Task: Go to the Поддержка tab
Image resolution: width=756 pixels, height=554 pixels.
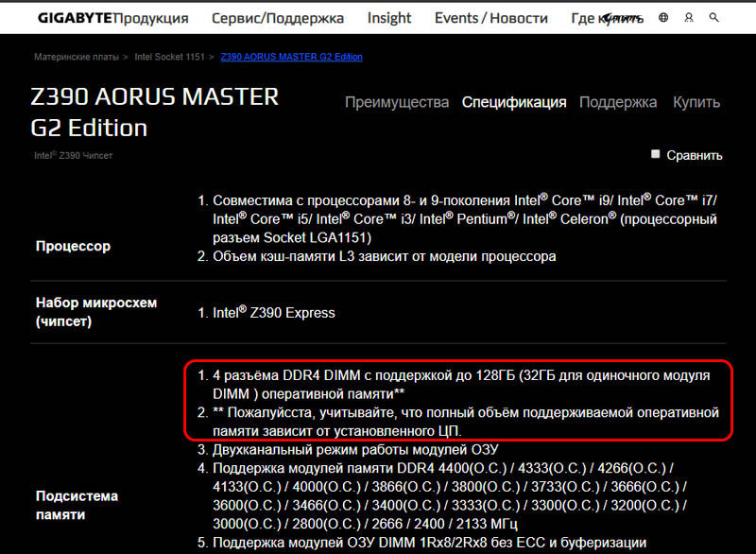Action: (618, 102)
